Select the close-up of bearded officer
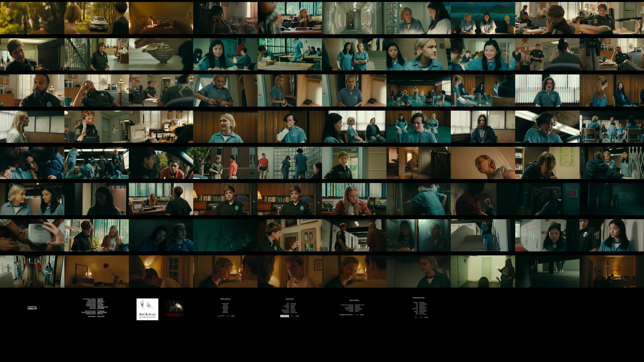The height and width of the screenshot is (362, 644). 32,90
